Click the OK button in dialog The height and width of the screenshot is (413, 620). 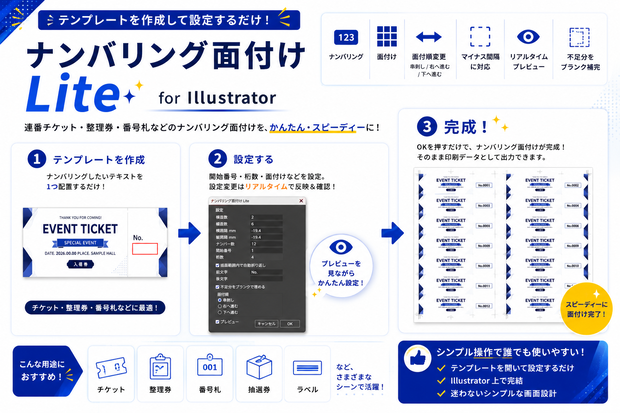point(290,324)
